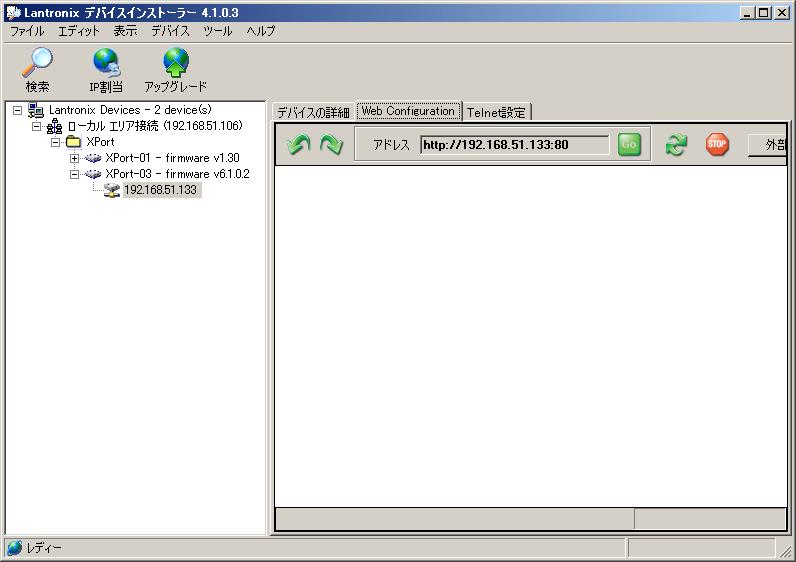This screenshot has height=562, width=796.
Task: Click the アドレス label
Action: [391, 145]
